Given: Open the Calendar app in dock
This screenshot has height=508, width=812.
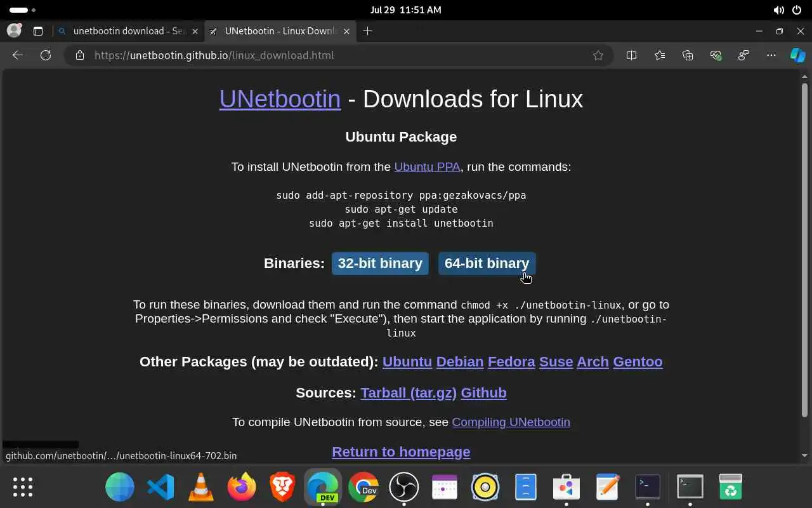Looking at the screenshot, I should pyautogui.click(x=445, y=487).
